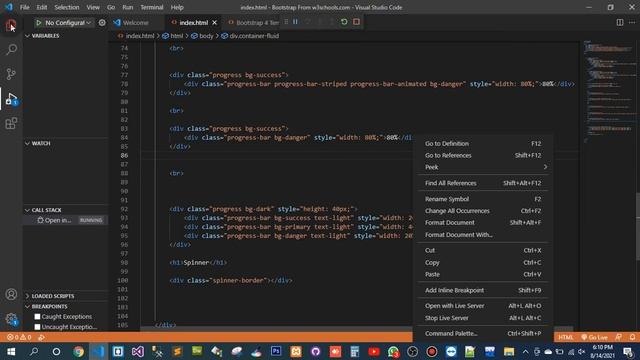Open the Run and Debug view
Viewport: 640px width, 360px height.
11,99
